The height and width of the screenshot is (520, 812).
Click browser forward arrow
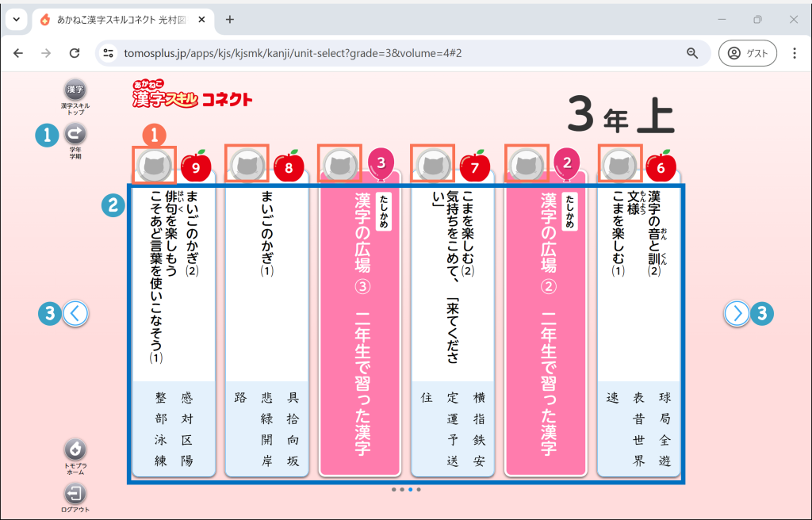pos(46,53)
